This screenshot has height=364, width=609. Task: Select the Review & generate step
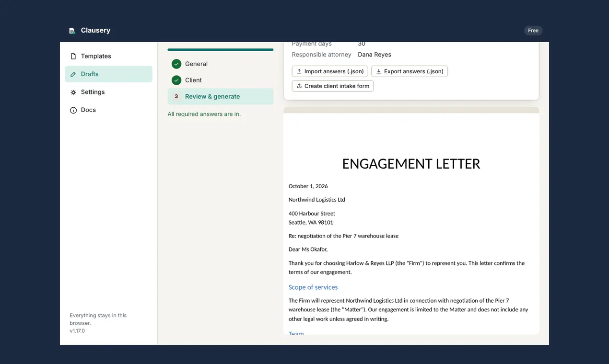(x=221, y=96)
